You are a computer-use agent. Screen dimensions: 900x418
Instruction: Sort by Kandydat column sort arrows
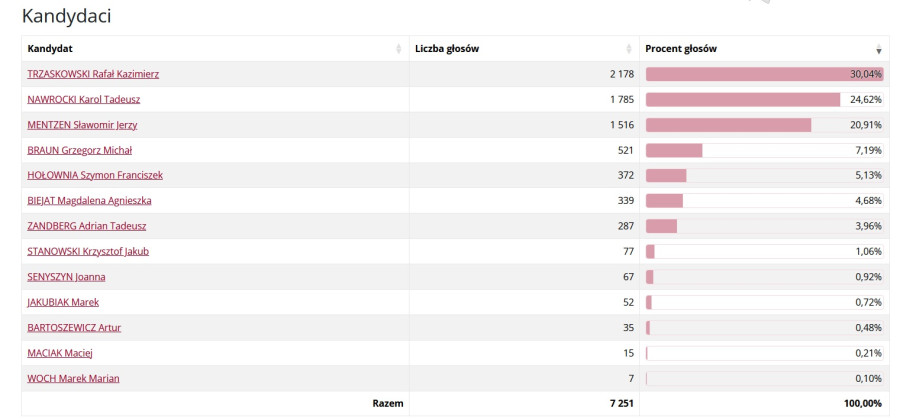[399, 49]
